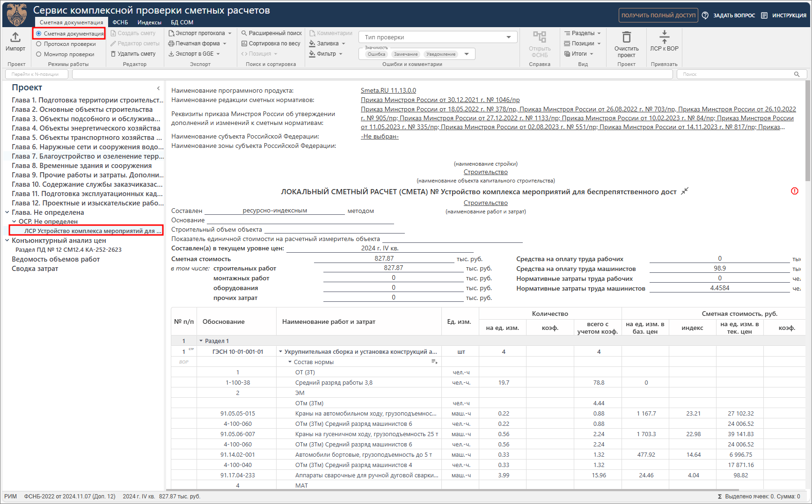812x504 pixels.
Task: Open the Smeta.RU 11.13.0.0 link
Action: pos(388,90)
